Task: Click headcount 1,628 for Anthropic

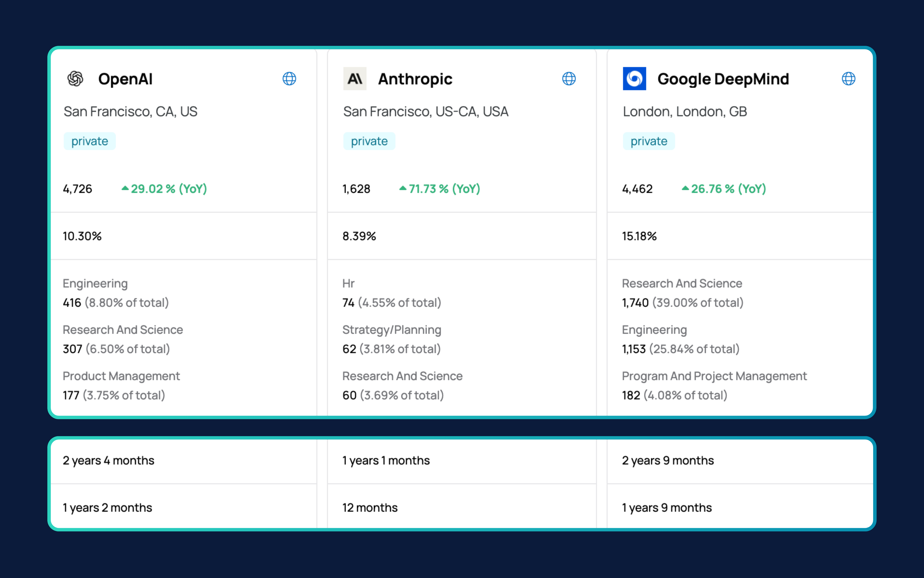Action: [x=356, y=189]
